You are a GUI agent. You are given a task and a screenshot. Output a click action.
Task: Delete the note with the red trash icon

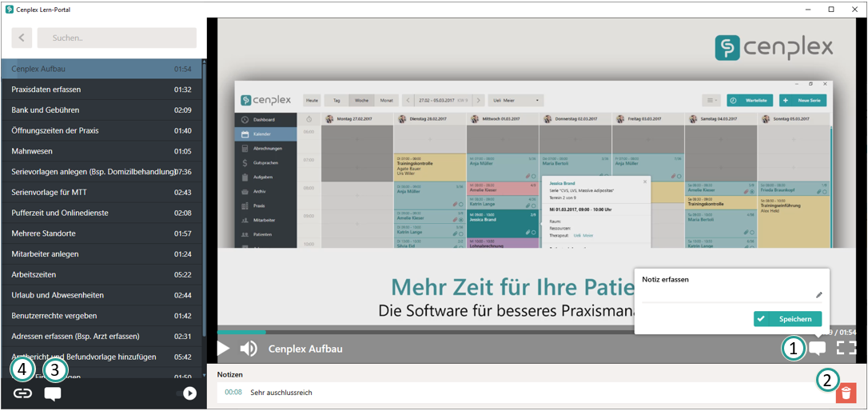[x=846, y=393]
